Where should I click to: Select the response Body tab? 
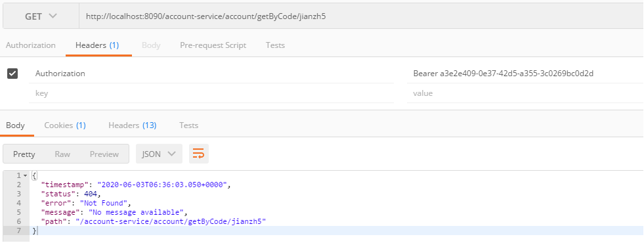[x=15, y=125]
